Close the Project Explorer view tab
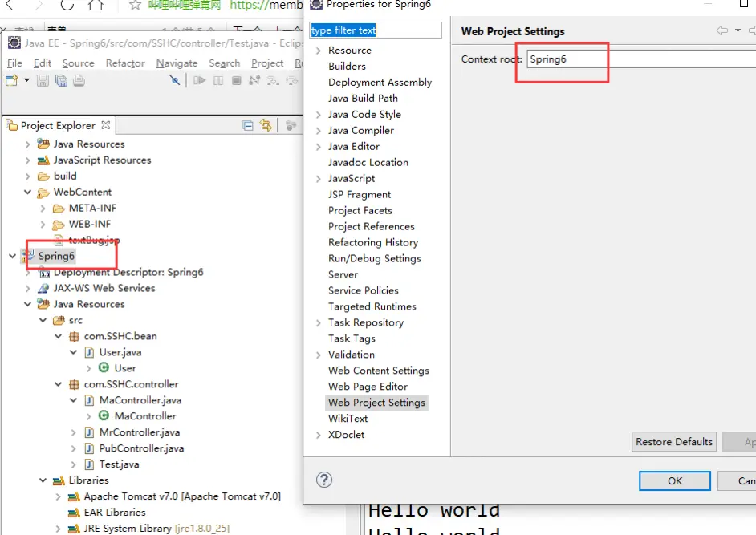 click(106, 125)
